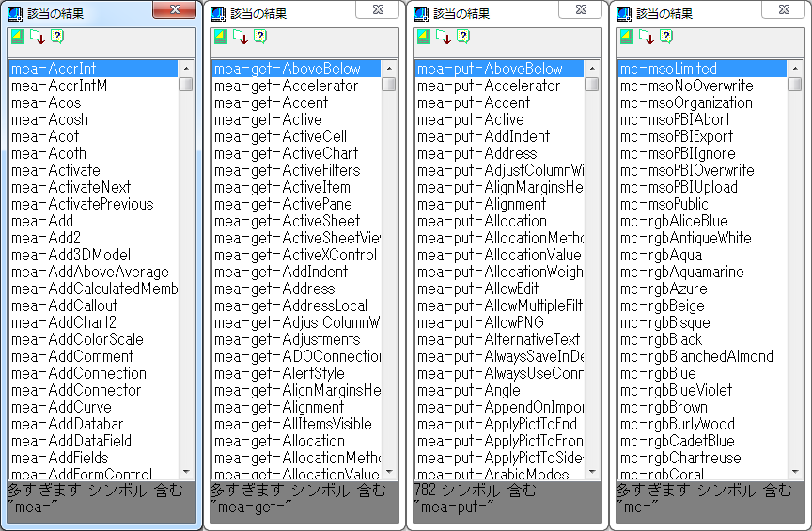This screenshot has height=531, width=812.
Task: Select mea-get-ActiveSheet entry
Action: pos(296,221)
